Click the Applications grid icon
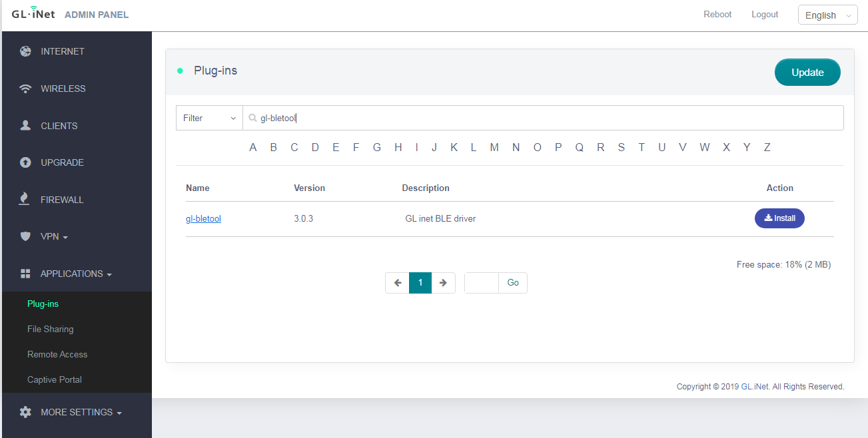The image size is (868, 438). point(25,274)
